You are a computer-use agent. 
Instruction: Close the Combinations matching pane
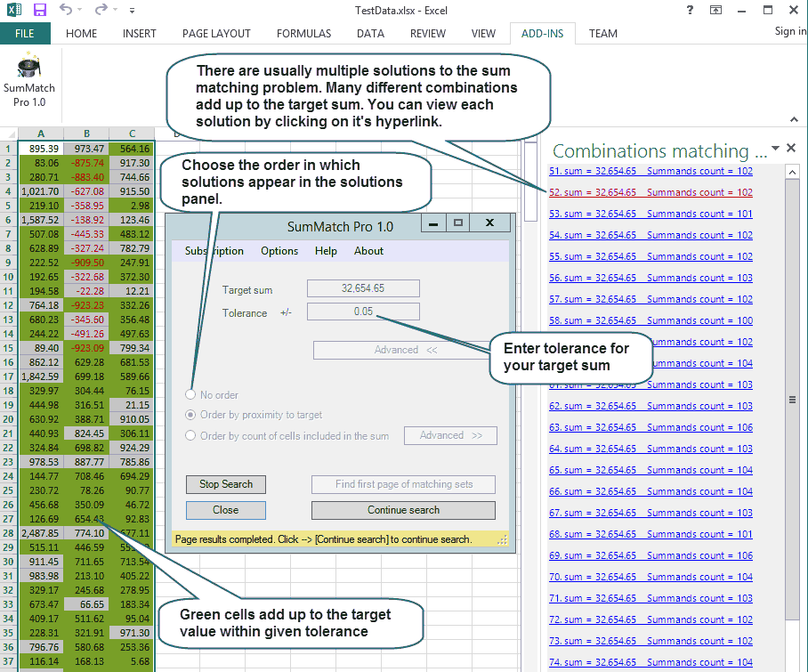coord(791,148)
